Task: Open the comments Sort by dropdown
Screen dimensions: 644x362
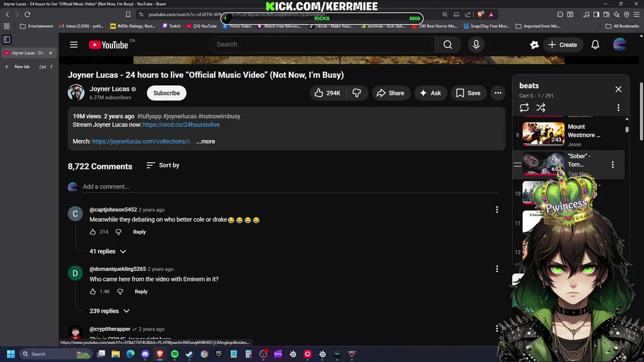Action: (163, 165)
